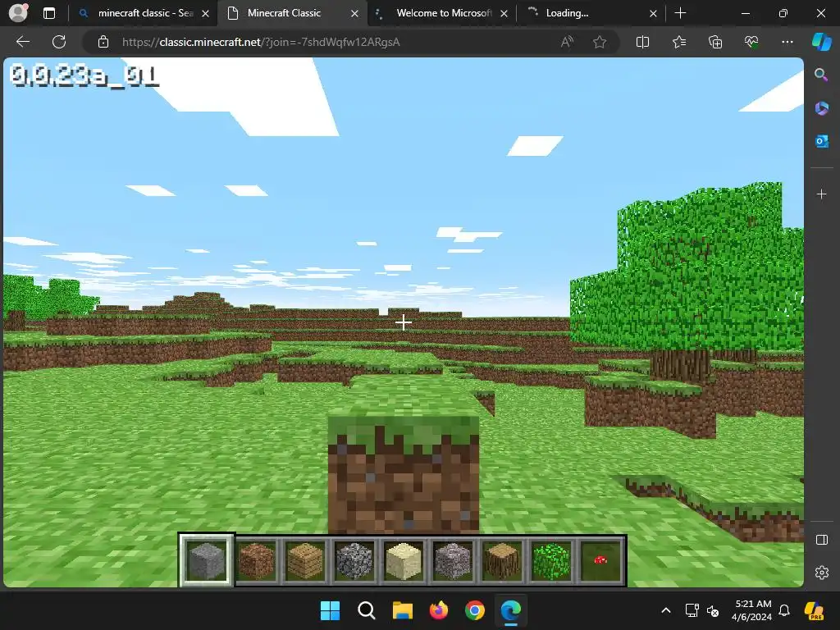Image resolution: width=840 pixels, height=630 pixels.
Task: Launch Google Chrome from taskbar
Action: pos(475,610)
